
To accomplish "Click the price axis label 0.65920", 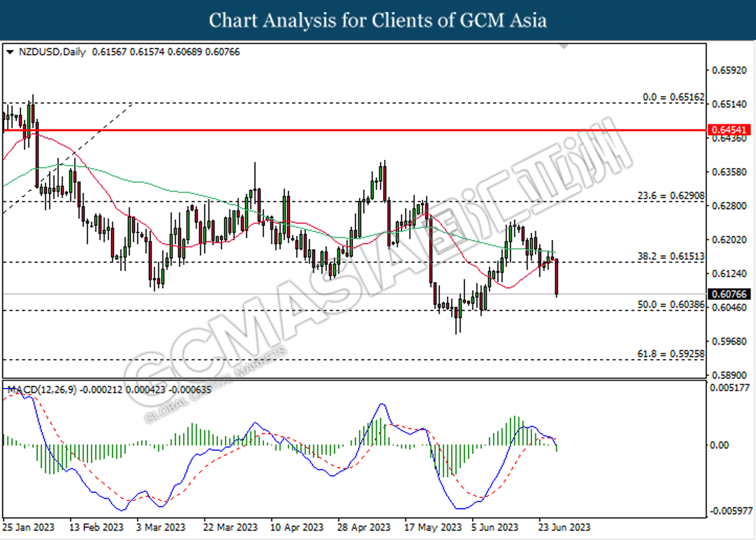I will click(x=729, y=70).
